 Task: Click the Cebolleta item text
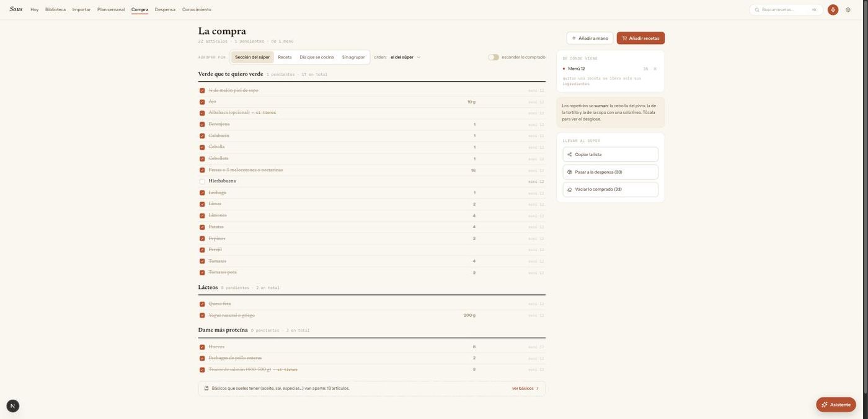(219, 159)
